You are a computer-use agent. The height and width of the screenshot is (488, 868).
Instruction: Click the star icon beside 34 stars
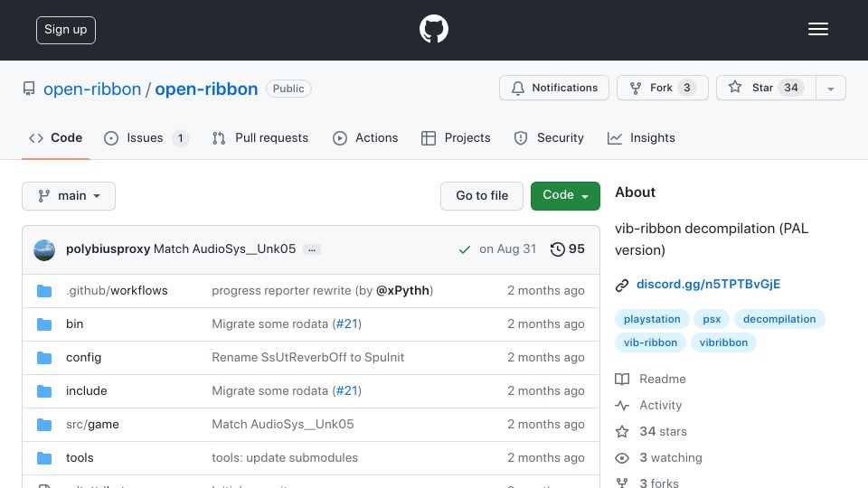(622, 432)
